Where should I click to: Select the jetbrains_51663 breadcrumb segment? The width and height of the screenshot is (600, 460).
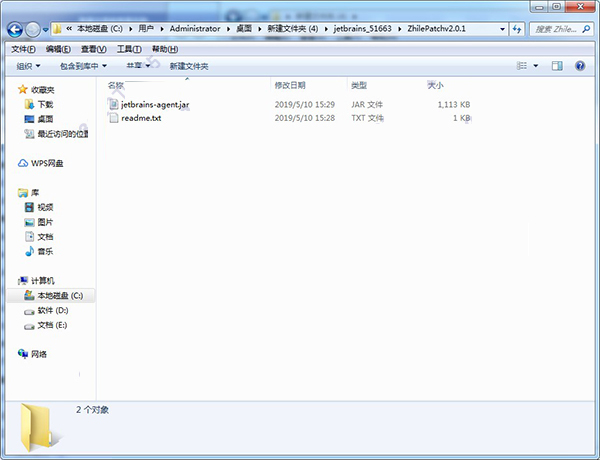(x=362, y=29)
